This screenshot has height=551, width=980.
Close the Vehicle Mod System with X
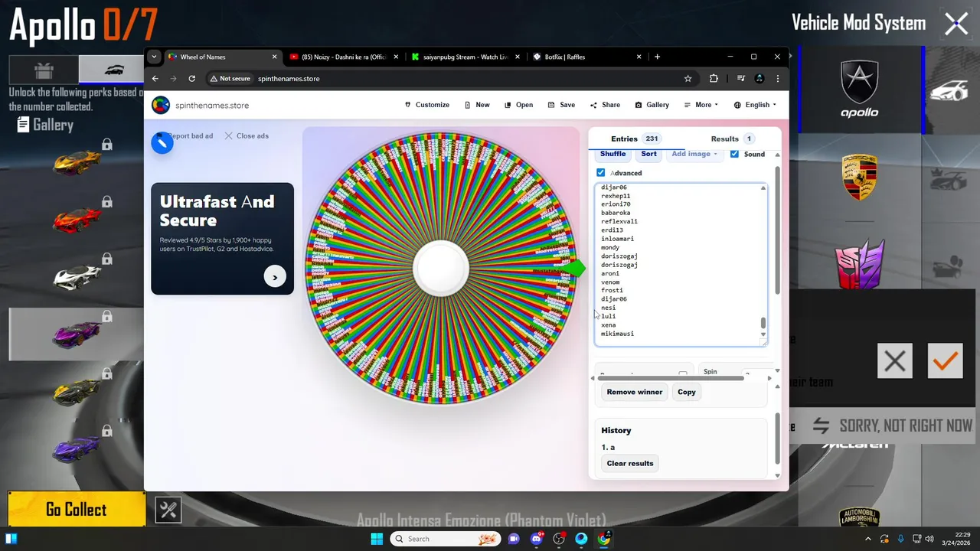pos(956,24)
